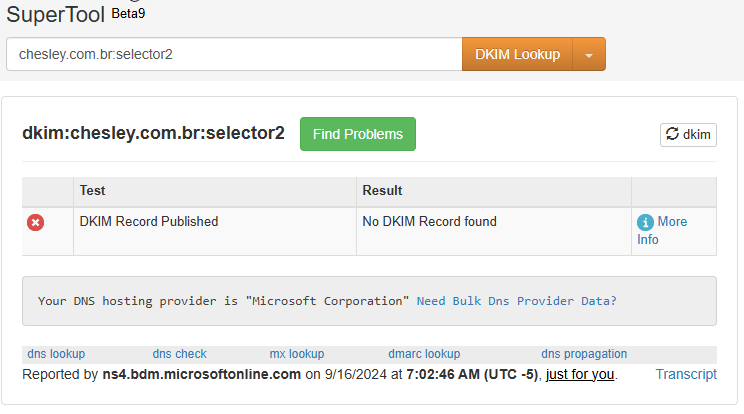
Task: Expand the DKIM Lookup dropdown arrow
Action: coord(589,55)
